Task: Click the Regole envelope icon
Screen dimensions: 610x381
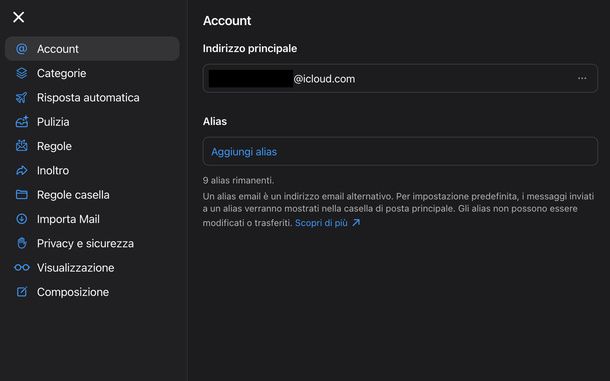Action: tap(22, 146)
